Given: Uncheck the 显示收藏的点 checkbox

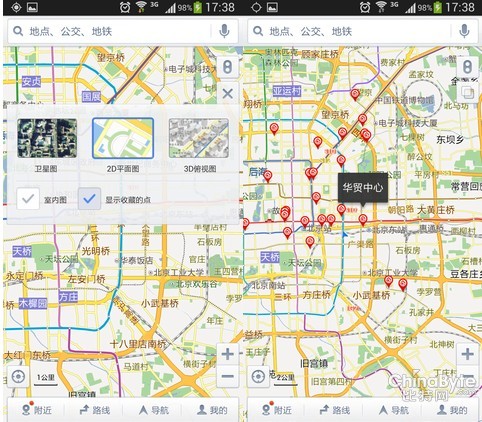Looking at the screenshot, I should (89, 199).
